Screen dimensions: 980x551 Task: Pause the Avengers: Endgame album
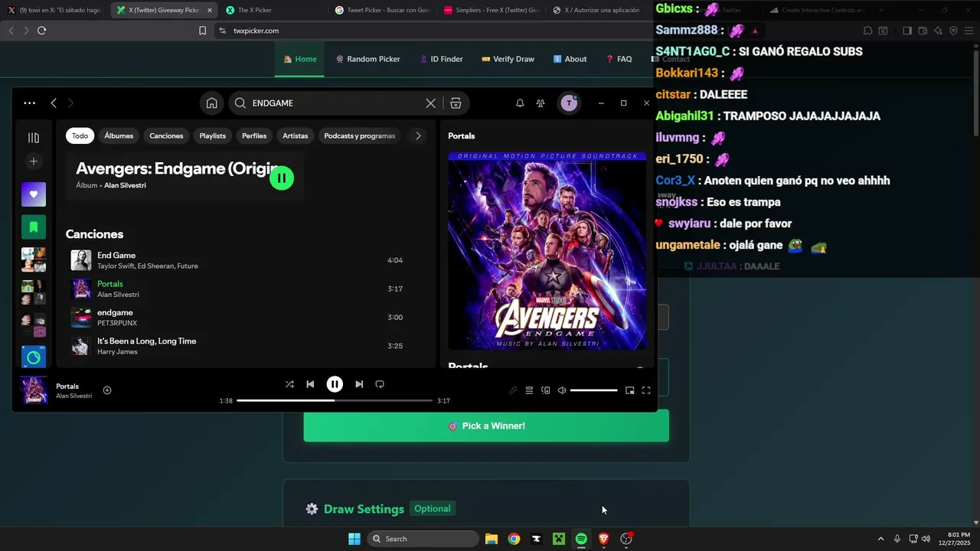coord(281,178)
